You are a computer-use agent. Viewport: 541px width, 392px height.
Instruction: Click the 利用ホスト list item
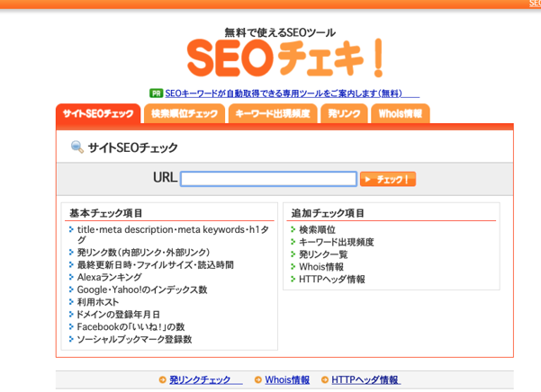tap(97, 302)
